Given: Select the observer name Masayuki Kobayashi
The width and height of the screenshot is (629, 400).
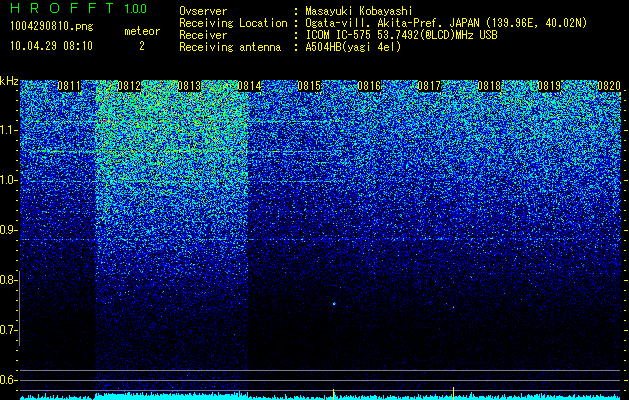Looking at the screenshot, I should (359, 11).
